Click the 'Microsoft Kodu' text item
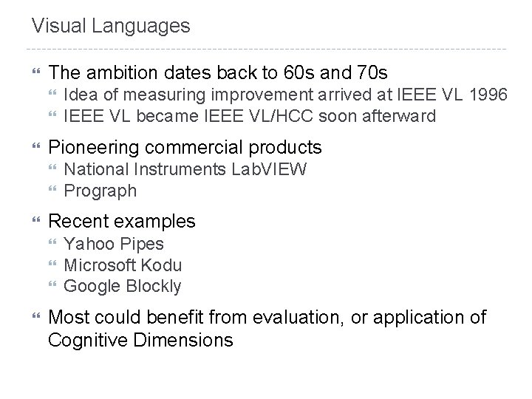Viewport: 532px width, 399px height. 123,265
